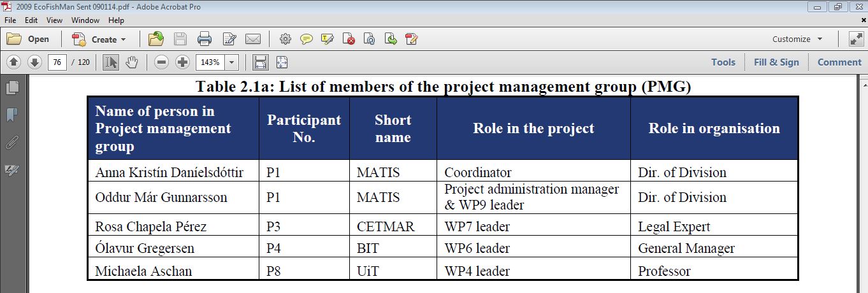The image size is (868, 293).
Task: Zoom in with the plus button
Action: [x=183, y=62]
